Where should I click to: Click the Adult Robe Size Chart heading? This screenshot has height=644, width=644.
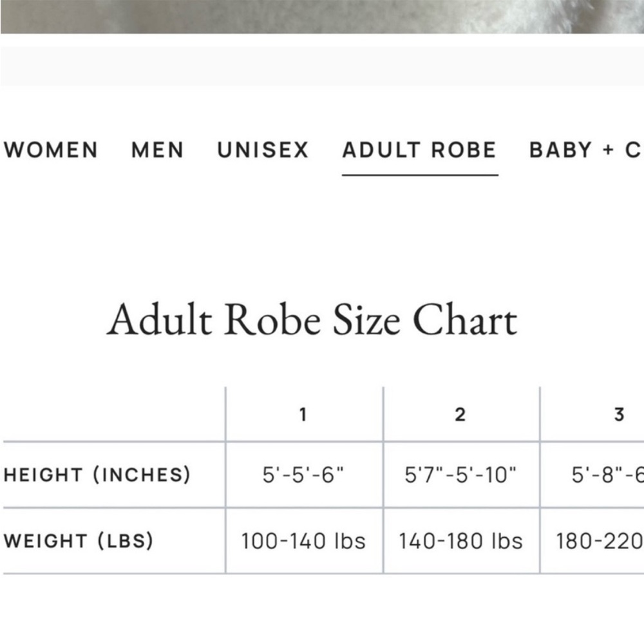click(312, 319)
